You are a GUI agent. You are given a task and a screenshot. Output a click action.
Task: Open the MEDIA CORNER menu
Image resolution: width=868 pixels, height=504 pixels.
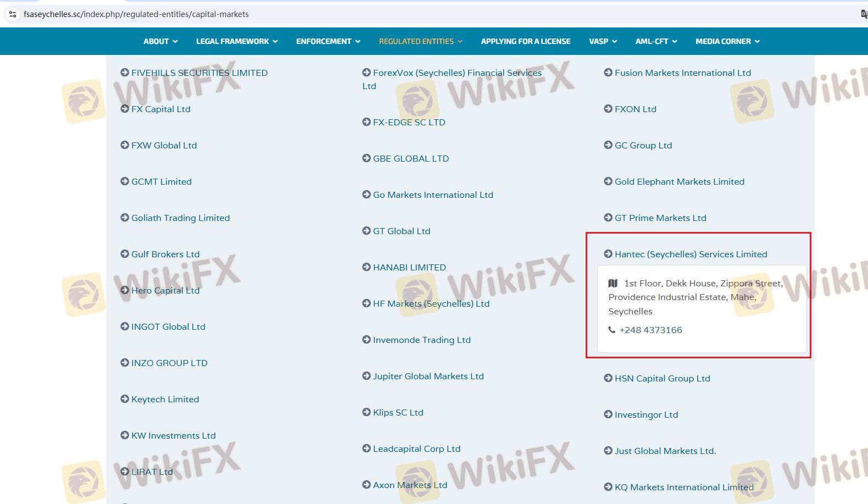point(727,41)
